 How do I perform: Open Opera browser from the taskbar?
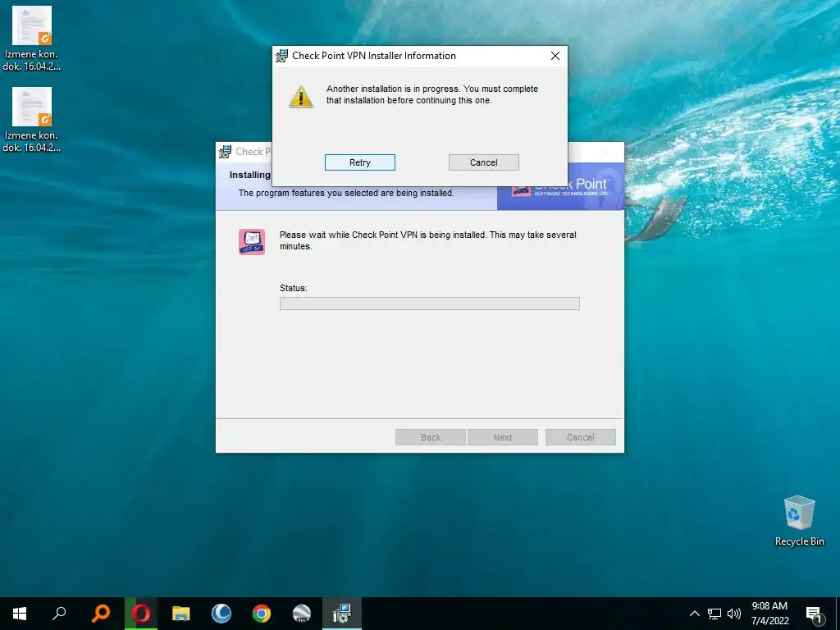pos(141,614)
